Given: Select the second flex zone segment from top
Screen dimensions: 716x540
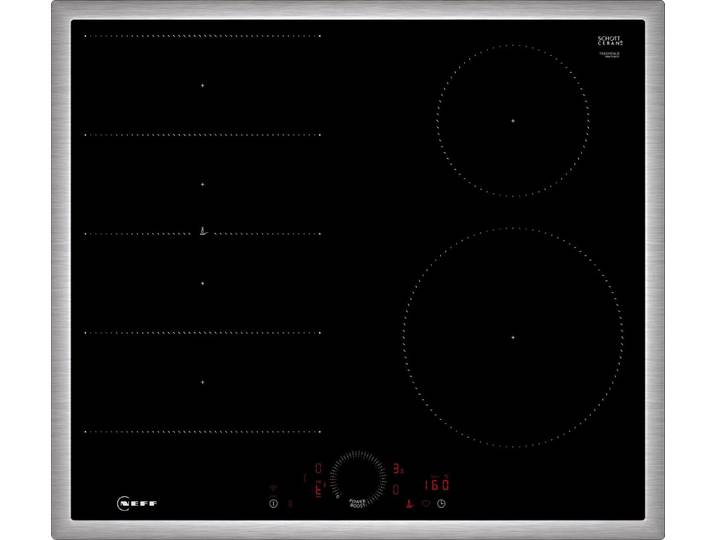Looking at the screenshot, I should click(203, 184).
